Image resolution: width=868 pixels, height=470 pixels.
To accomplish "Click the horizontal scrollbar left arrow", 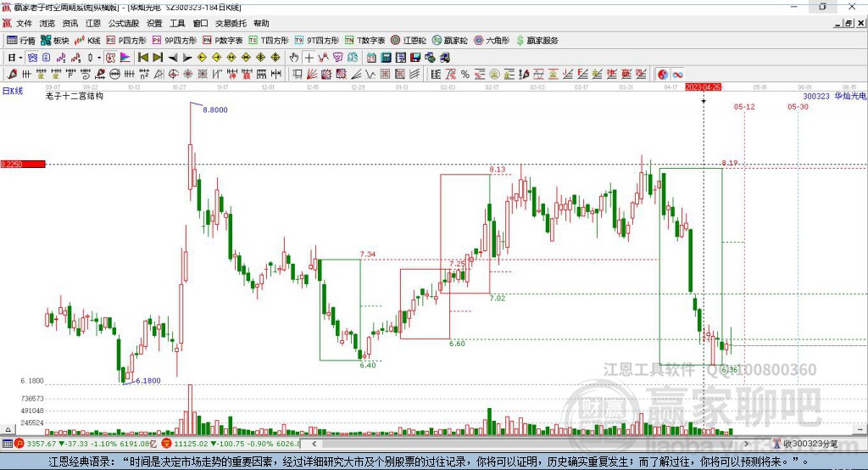I will coord(314,444).
